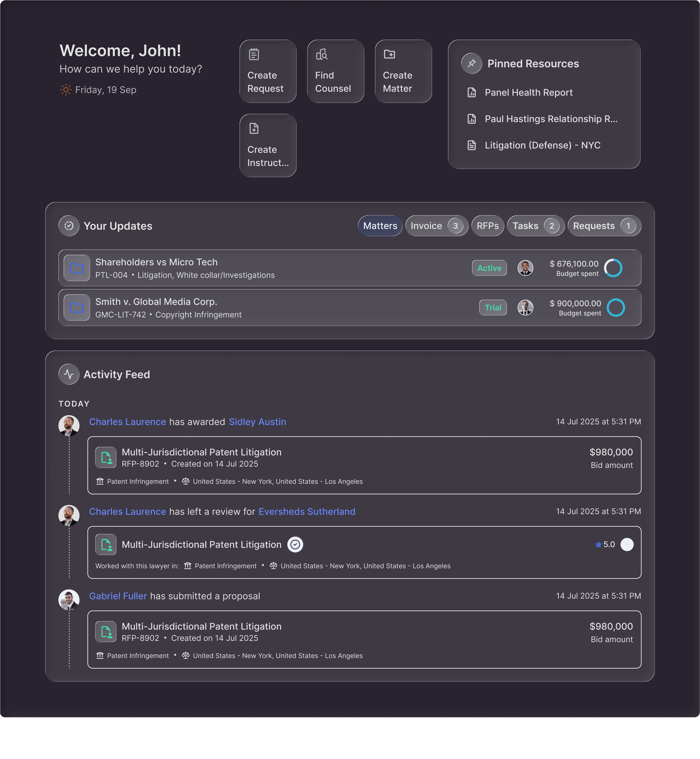The height and width of the screenshot is (759, 700).
Task: Click the blue star rating icon
Action: tap(598, 544)
